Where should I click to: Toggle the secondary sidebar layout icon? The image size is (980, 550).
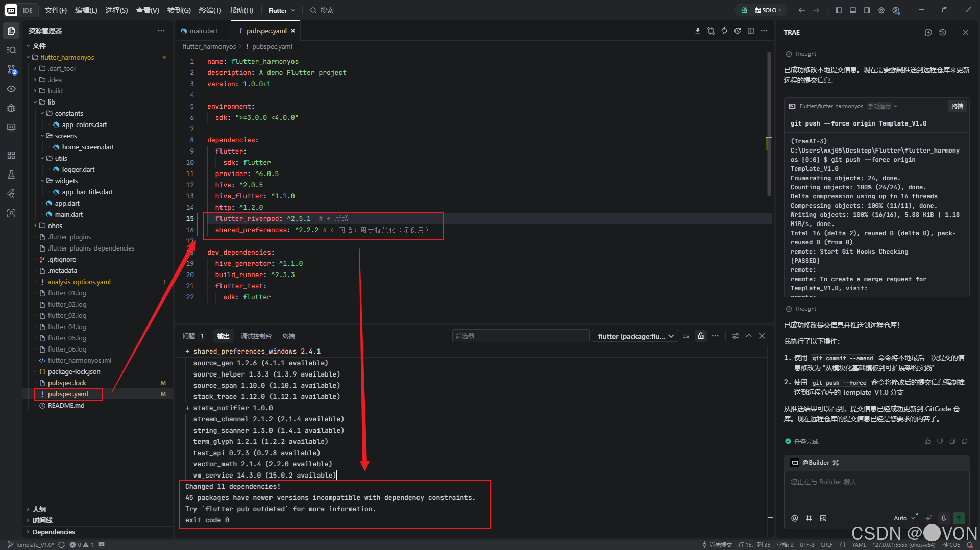tap(867, 10)
